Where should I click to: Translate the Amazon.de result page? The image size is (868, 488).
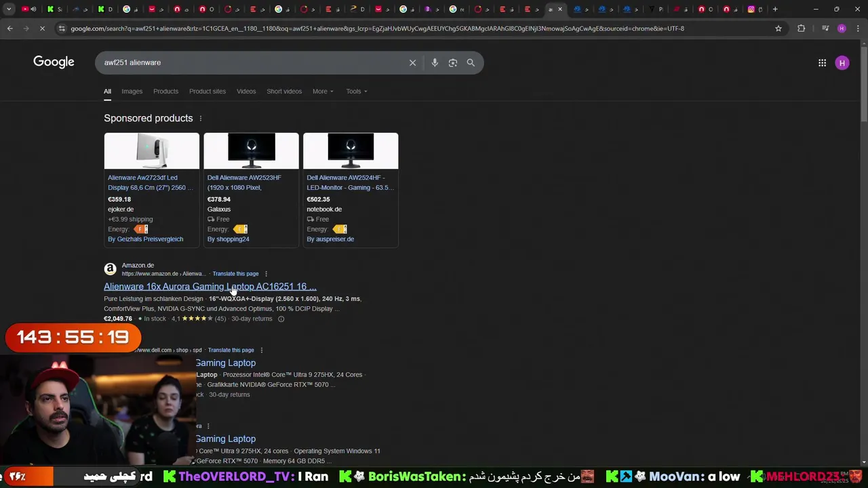click(x=235, y=274)
